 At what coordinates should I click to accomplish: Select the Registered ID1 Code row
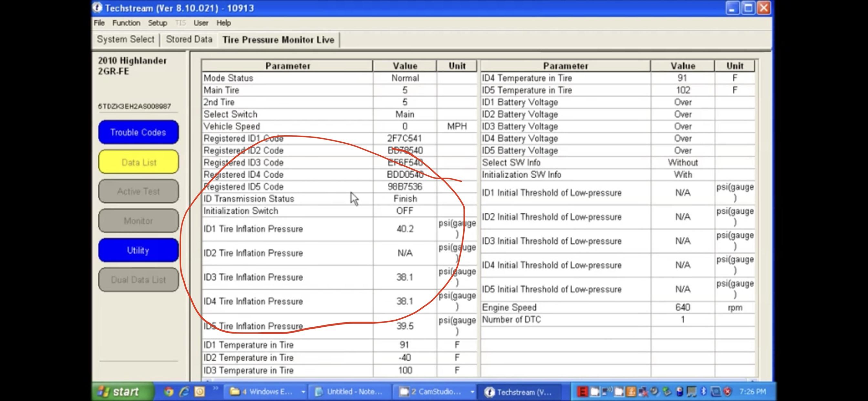339,138
